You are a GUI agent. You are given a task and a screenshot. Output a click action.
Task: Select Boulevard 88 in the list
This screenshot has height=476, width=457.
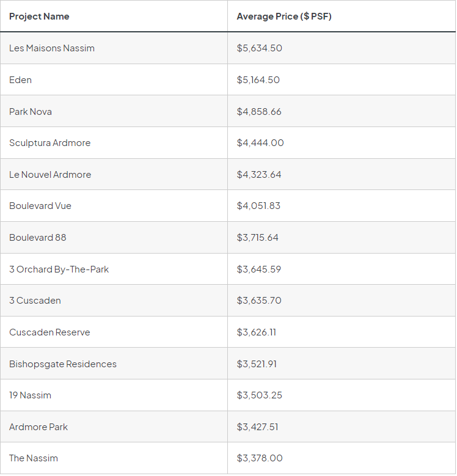[38, 238]
